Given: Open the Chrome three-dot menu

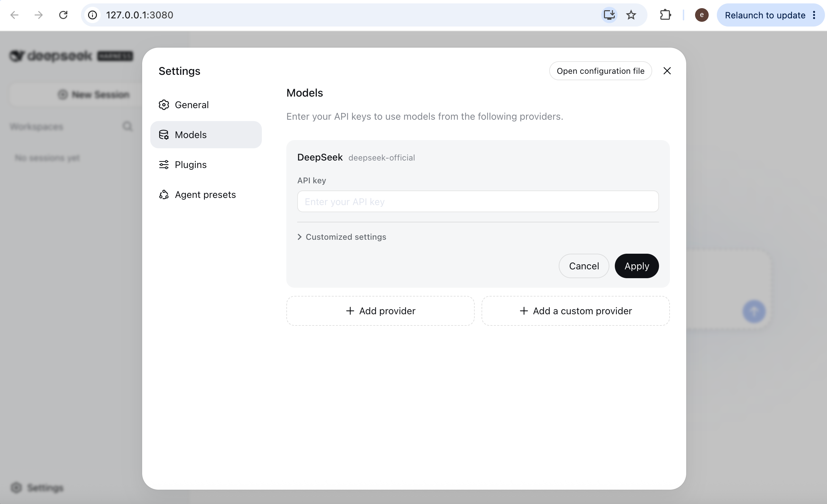Looking at the screenshot, I should pyautogui.click(x=814, y=15).
